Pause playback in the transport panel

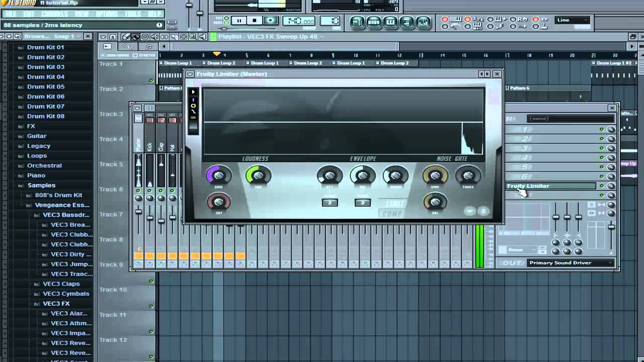pos(239,21)
